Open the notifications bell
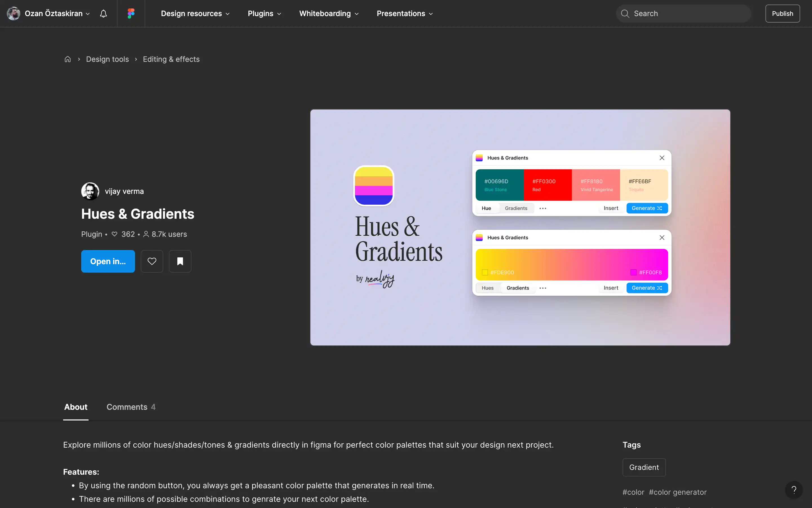Viewport: 812px width, 508px height. click(x=103, y=14)
